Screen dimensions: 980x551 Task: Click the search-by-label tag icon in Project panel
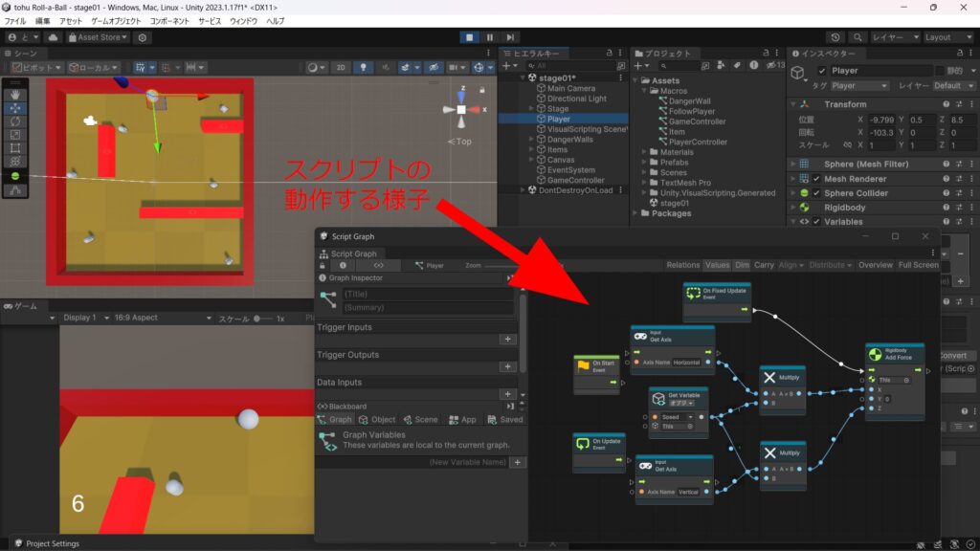[738, 65]
